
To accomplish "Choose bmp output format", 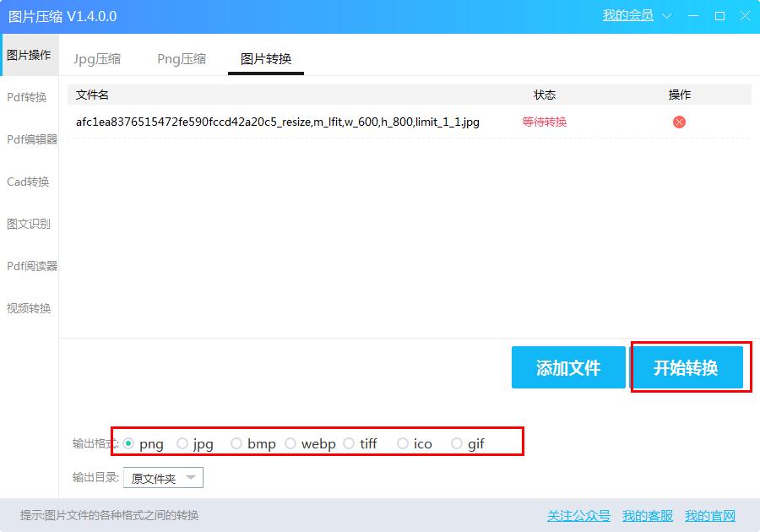I will pos(236,442).
